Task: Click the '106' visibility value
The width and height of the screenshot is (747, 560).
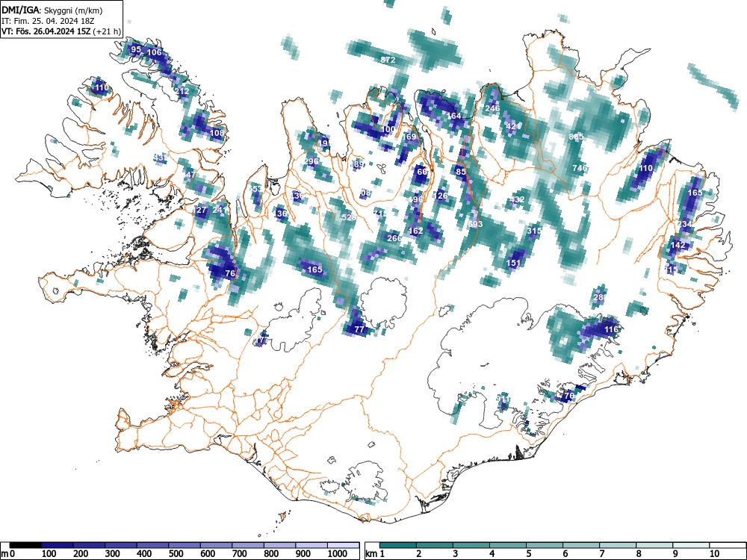Action: pyautogui.click(x=155, y=52)
